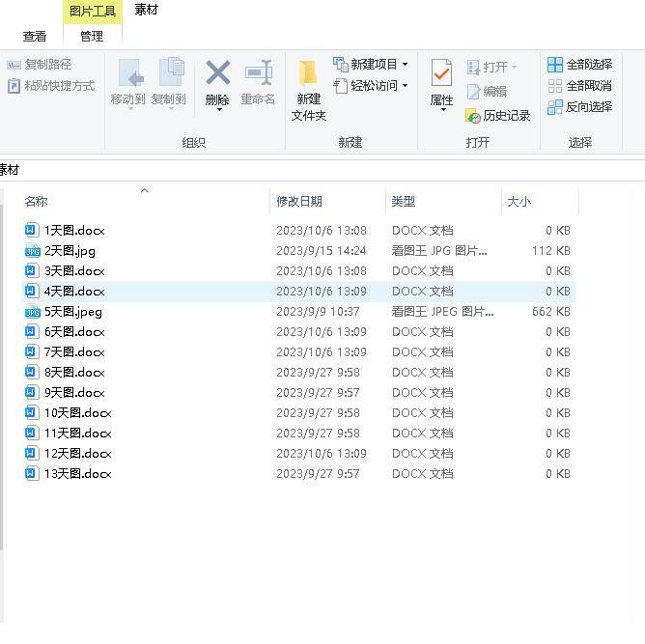Click the Word icon of 3天图.docx
This screenshot has height=644, width=645.
click(32, 271)
